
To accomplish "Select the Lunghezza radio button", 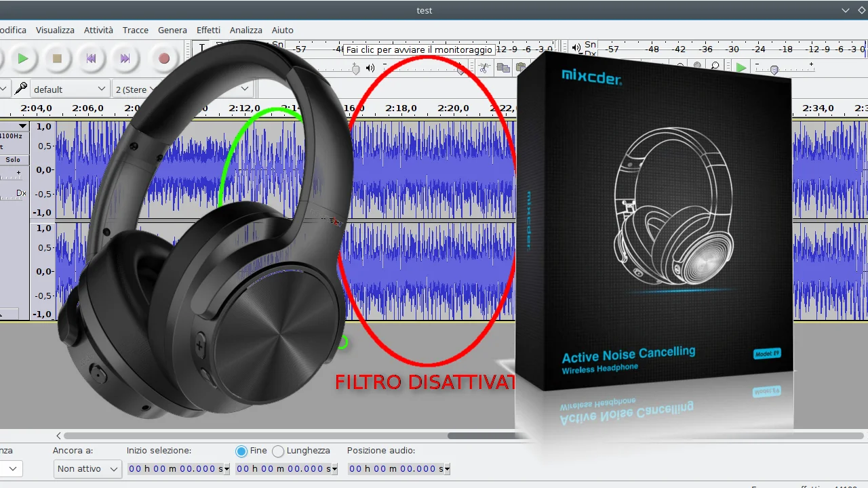I will tap(278, 451).
